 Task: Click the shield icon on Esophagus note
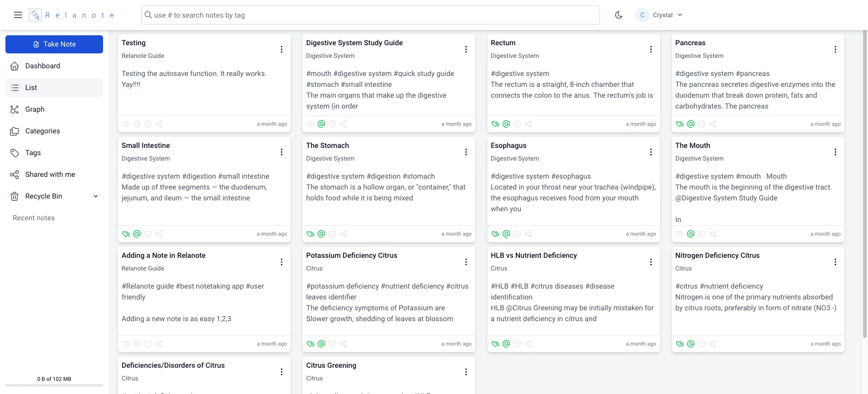click(517, 234)
